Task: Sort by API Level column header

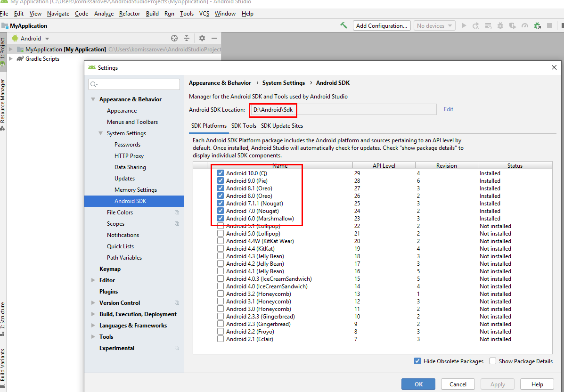Action: pos(384,165)
